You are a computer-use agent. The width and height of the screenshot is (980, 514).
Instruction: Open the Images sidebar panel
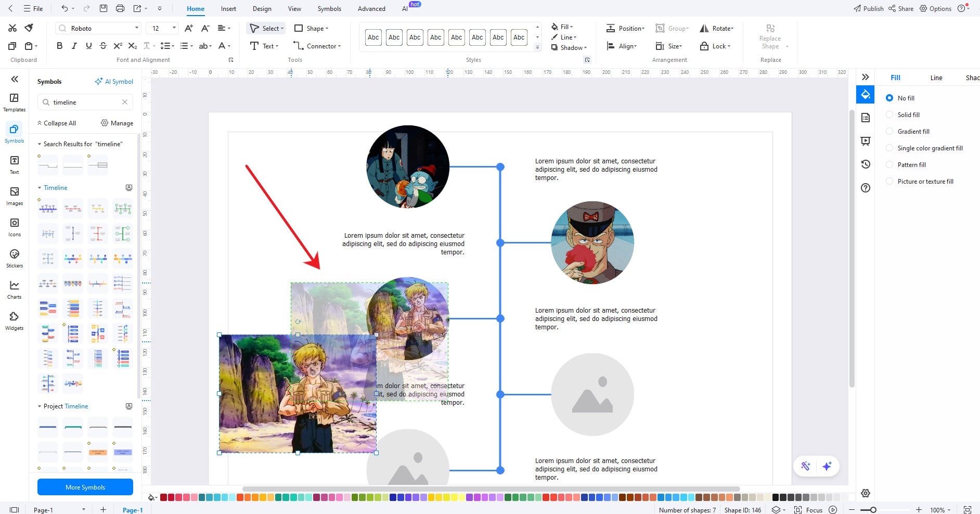(x=14, y=196)
